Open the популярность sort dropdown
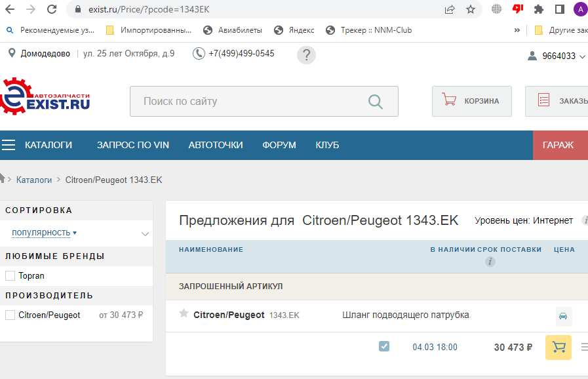 coord(45,233)
